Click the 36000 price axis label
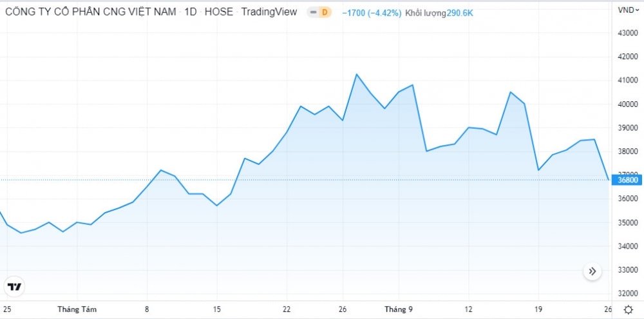The width and height of the screenshot is (644, 319). pyautogui.click(x=628, y=199)
